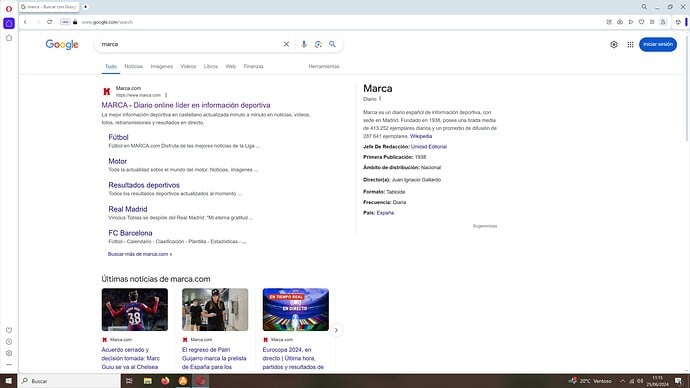690x388 pixels.
Task: Switch to the Vídeos tab
Action: click(x=188, y=66)
